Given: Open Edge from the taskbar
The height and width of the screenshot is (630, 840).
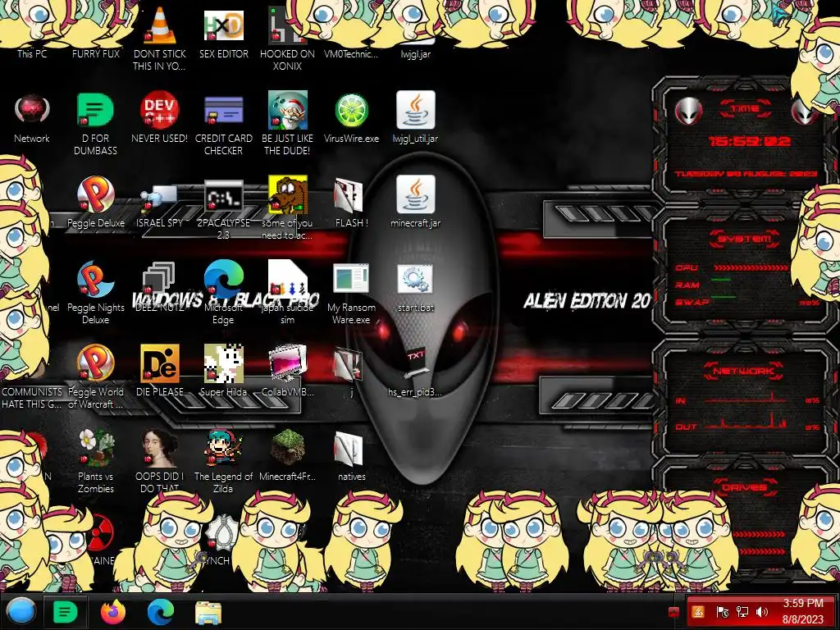Looking at the screenshot, I should click(x=160, y=611).
